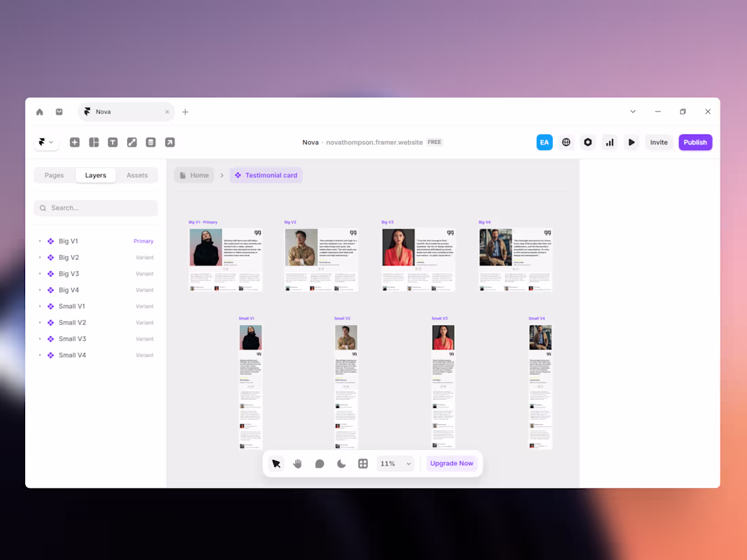Click the EA user avatar

pos(545,142)
